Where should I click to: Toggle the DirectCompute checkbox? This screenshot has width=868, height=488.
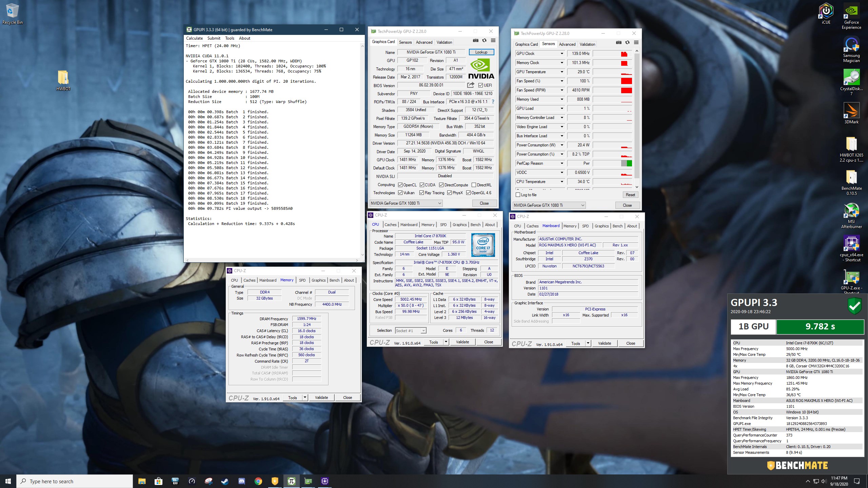tap(441, 185)
